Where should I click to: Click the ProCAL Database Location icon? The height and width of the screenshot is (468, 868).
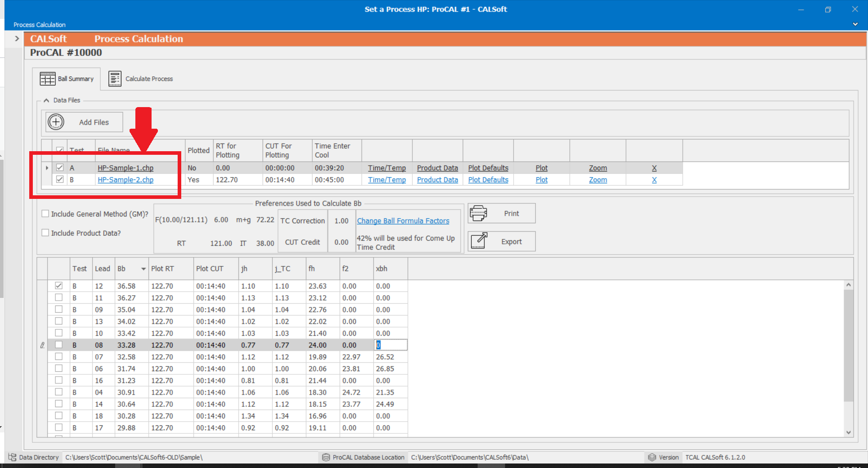pos(326,457)
